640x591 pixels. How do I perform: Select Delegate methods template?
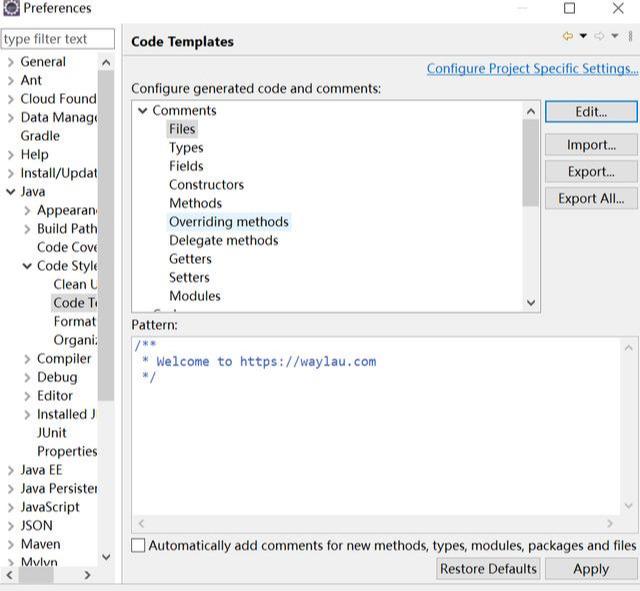point(224,240)
